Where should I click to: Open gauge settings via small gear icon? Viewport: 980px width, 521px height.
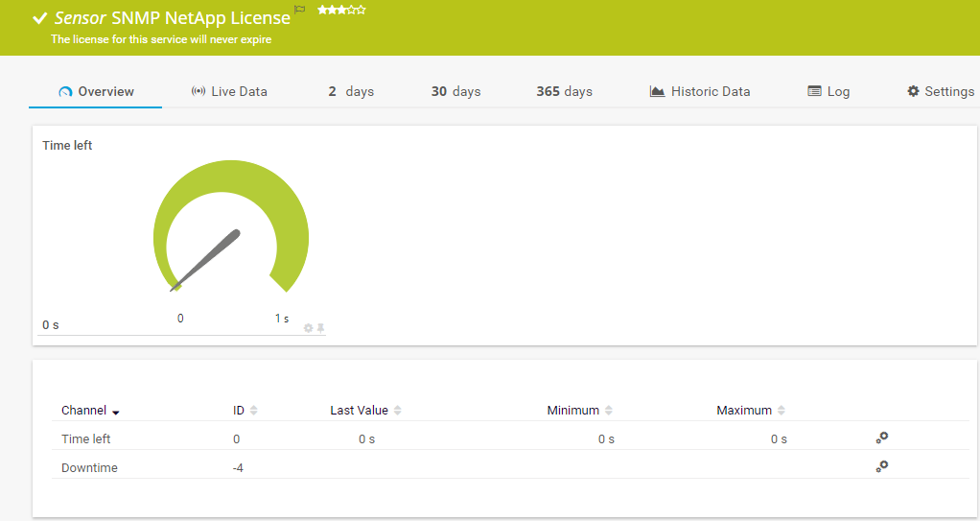(309, 328)
